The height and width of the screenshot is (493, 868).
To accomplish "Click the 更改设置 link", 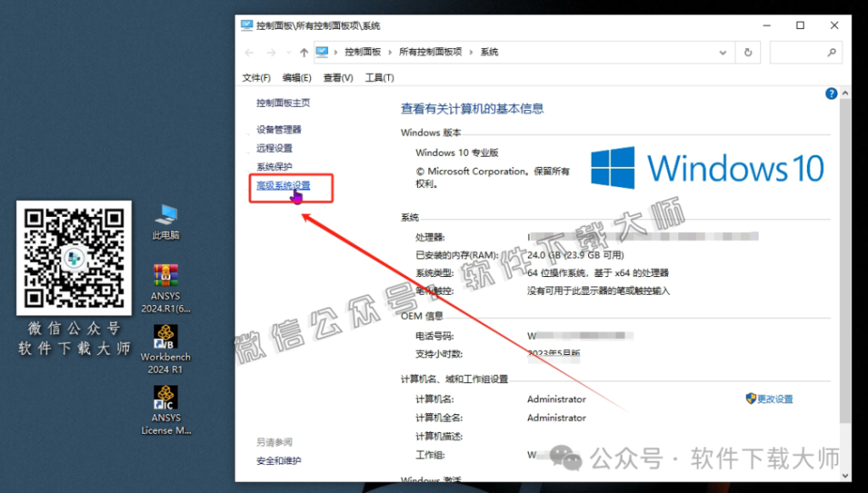I will (775, 399).
